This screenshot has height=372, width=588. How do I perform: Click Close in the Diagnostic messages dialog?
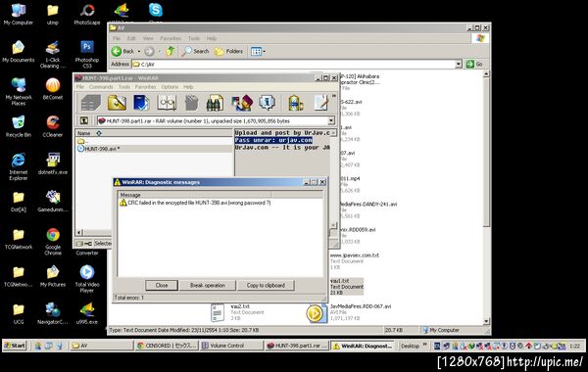pyautogui.click(x=162, y=286)
